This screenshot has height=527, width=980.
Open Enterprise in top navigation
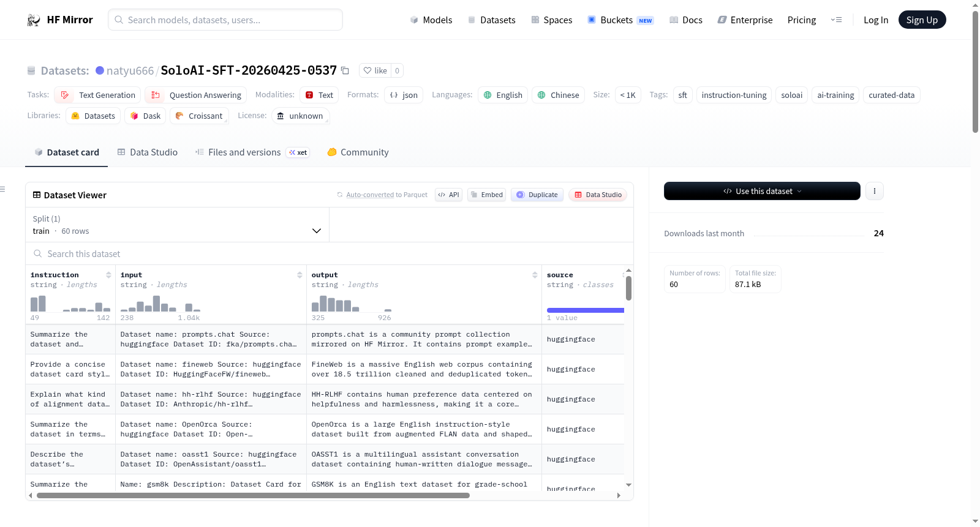745,20
